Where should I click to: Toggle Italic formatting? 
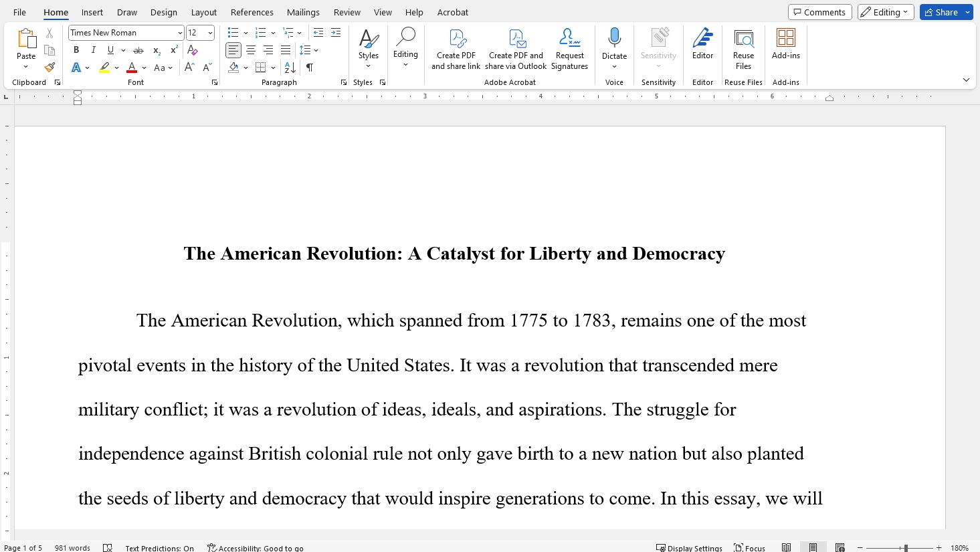coord(94,50)
